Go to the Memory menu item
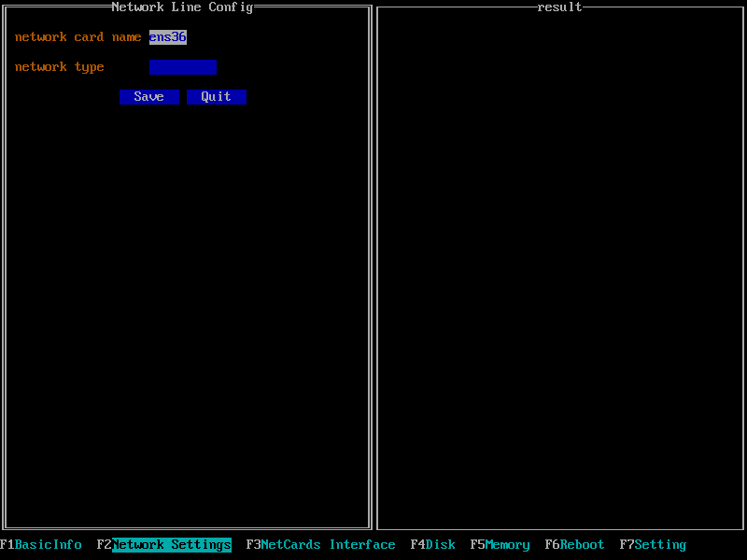This screenshot has height=560, width=747. tap(507, 545)
